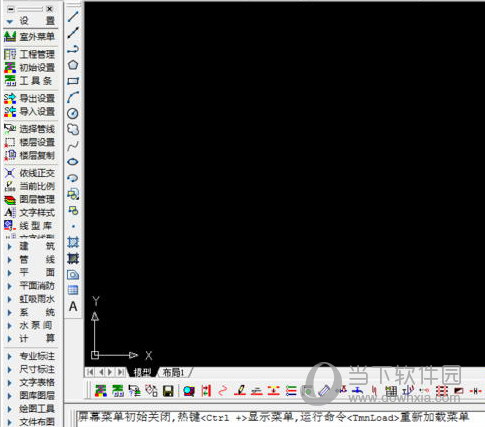
Task: Open 工具条 in the side menu
Action: (x=29, y=81)
